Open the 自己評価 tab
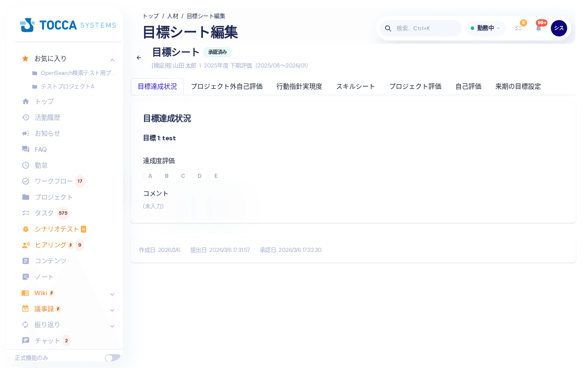 [468, 86]
